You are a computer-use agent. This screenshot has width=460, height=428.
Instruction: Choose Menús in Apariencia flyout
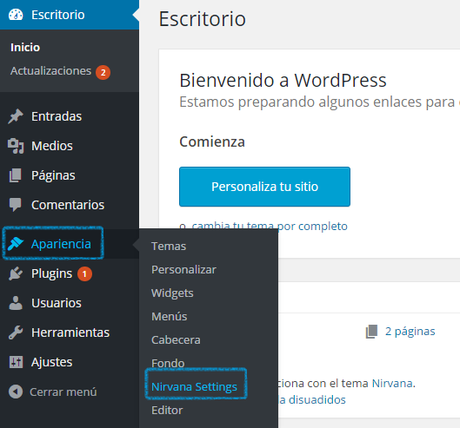pos(169,316)
